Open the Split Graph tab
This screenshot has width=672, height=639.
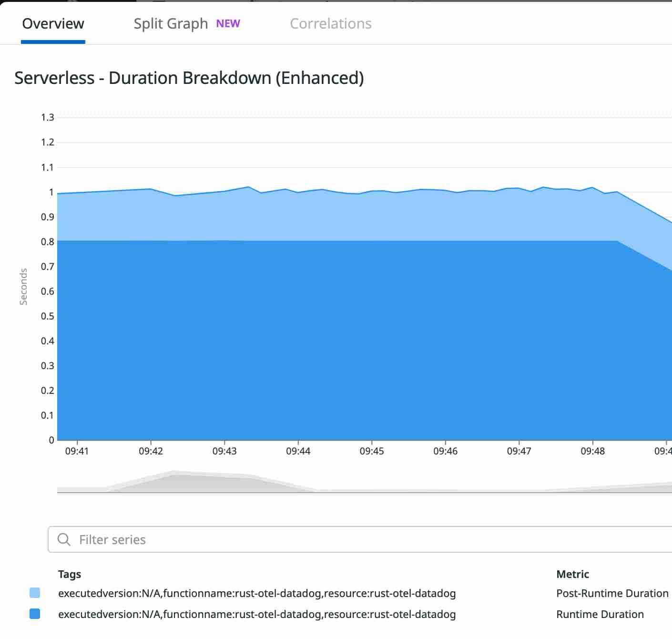pos(171,23)
